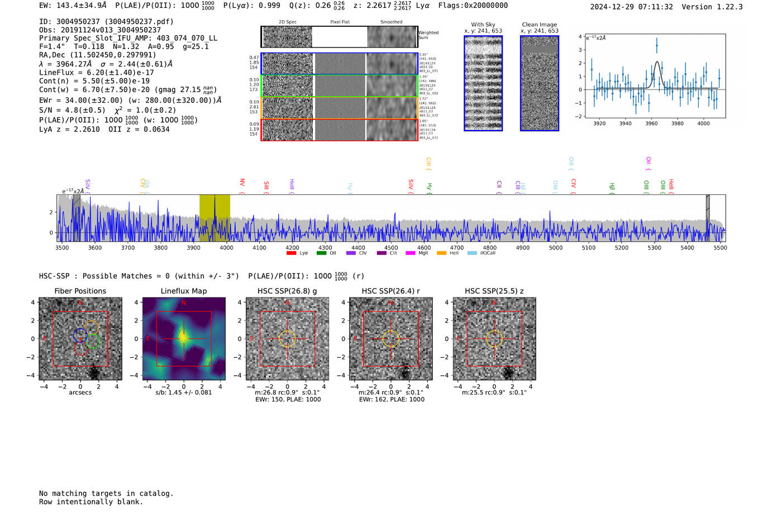Click the 'P(Lyα): 0.999' header value
The image size is (782, 532).
252,6
